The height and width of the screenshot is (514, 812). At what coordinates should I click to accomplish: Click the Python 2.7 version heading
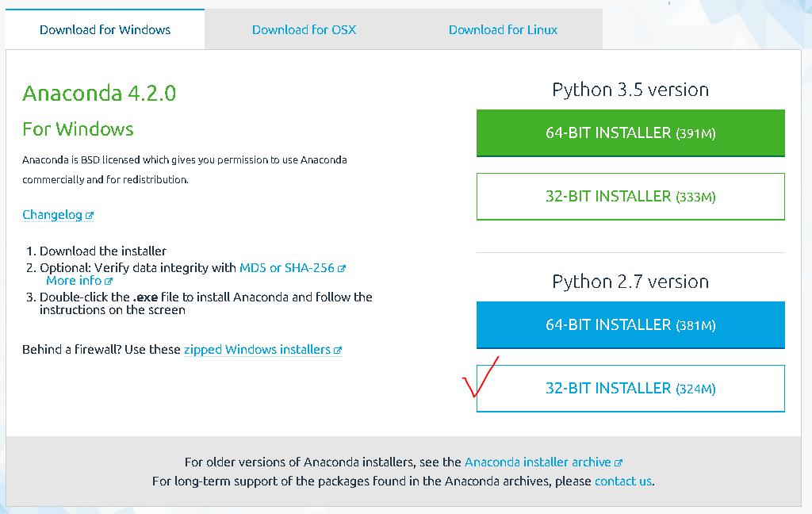tap(630, 282)
